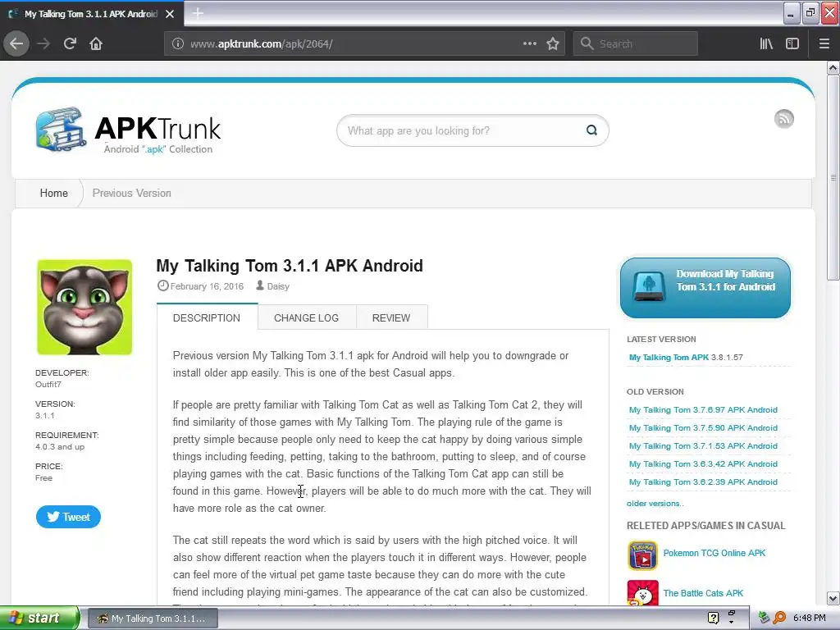Click the developer name Outfit7
Viewport: 840px width, 630px height.
point(48,384)
